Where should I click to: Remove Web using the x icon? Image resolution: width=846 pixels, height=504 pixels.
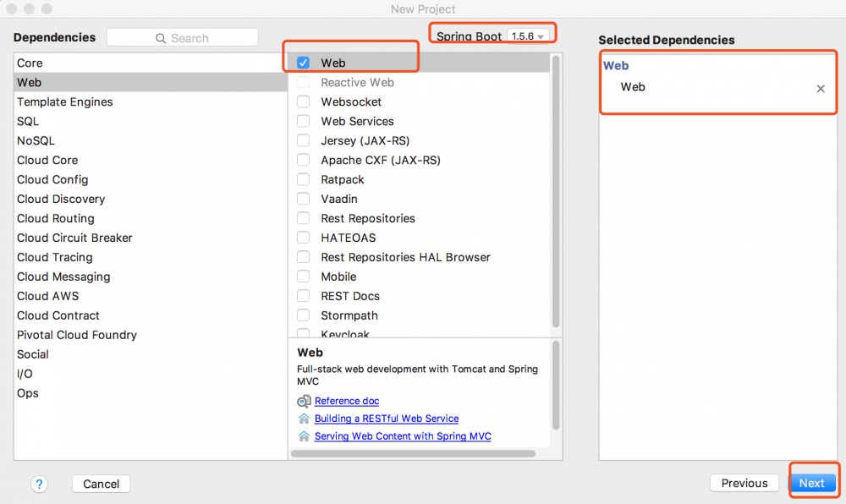[820, 88]
